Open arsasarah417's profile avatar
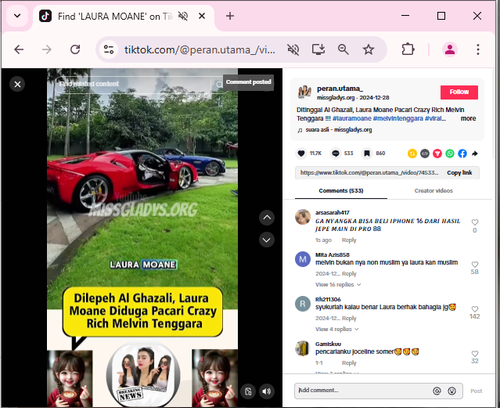The image size is (500, 408). (303, 217)
